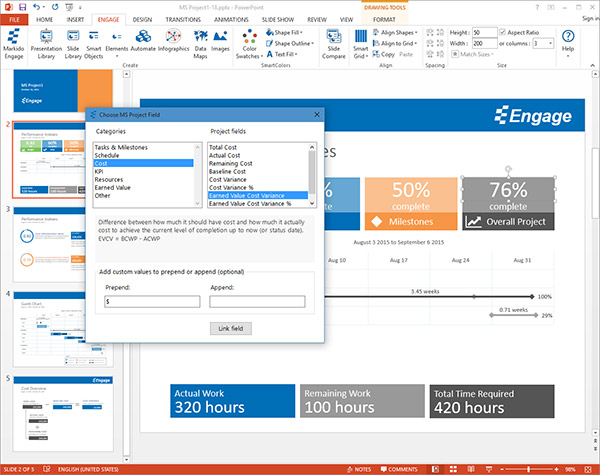The height and width of the screenshot is (475, 600).
Task: Switch to reading view icon
Action: coord(471,469)
